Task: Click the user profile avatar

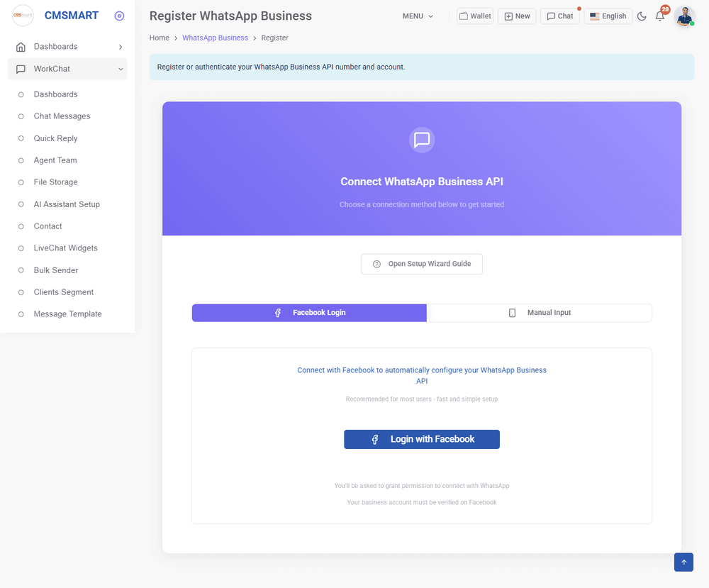Action: (684, 16)
